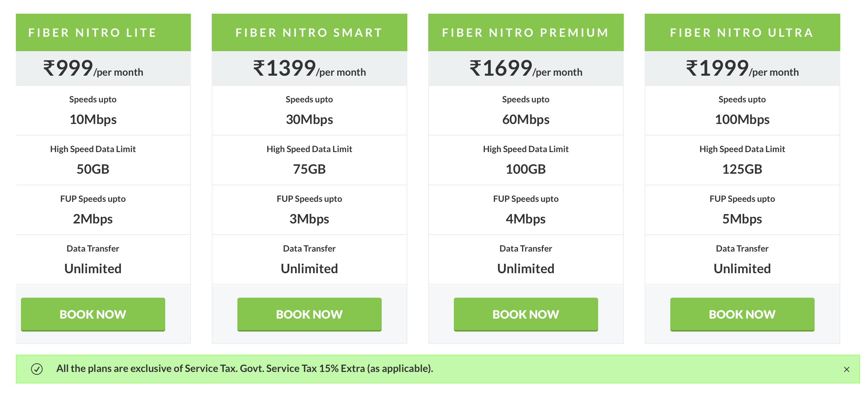Click the 50GB data limit value
The image size is (868, 395).
click(93, 169)
